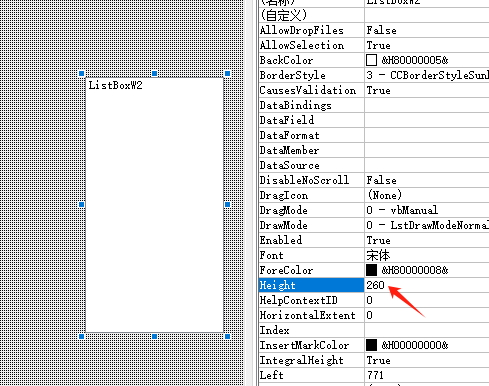Screen dimensions: 489x386
Task: Click the DragMode value 0 - vbManual
Action: click(402, 210)
